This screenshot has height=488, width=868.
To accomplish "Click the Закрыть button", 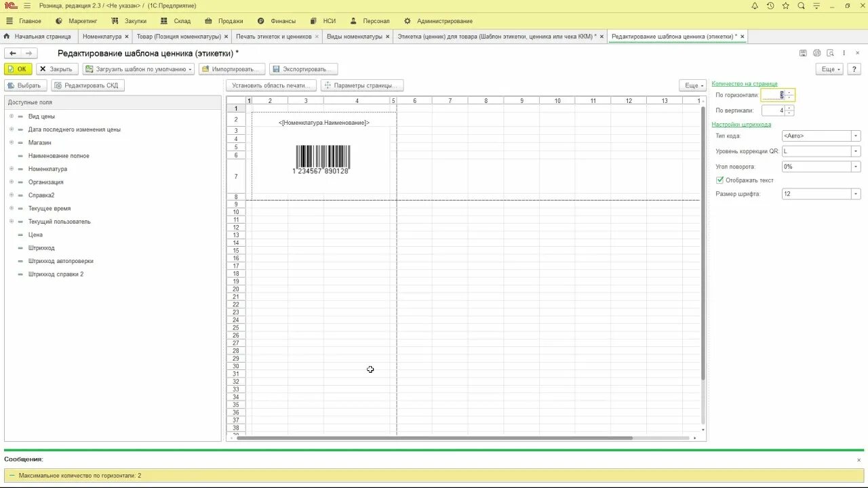I will 57,68.
